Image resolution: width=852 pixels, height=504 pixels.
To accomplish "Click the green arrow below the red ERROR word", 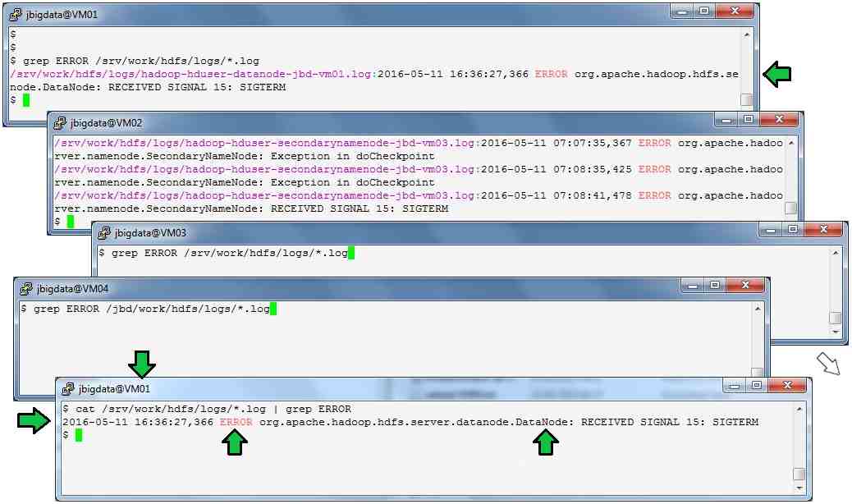I will point(235,443).
